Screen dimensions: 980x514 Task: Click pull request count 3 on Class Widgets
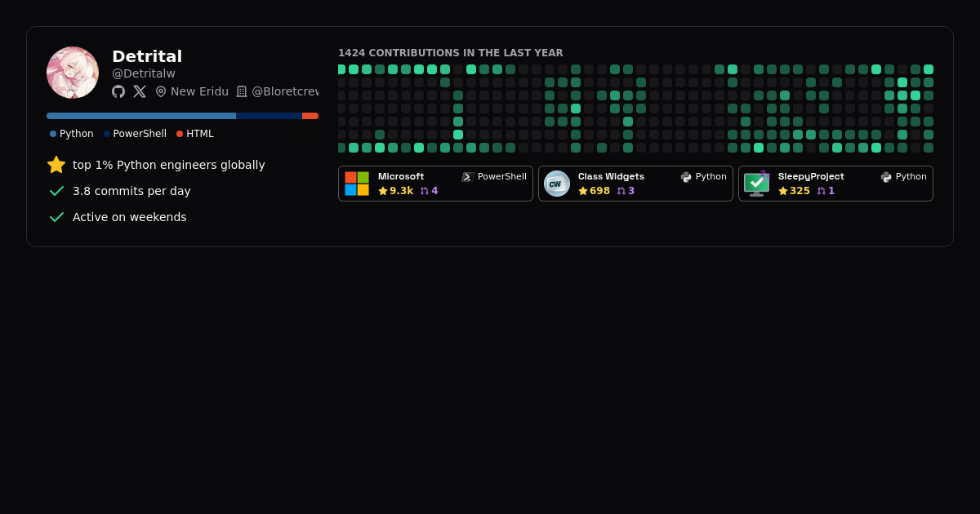pos(631,191)
